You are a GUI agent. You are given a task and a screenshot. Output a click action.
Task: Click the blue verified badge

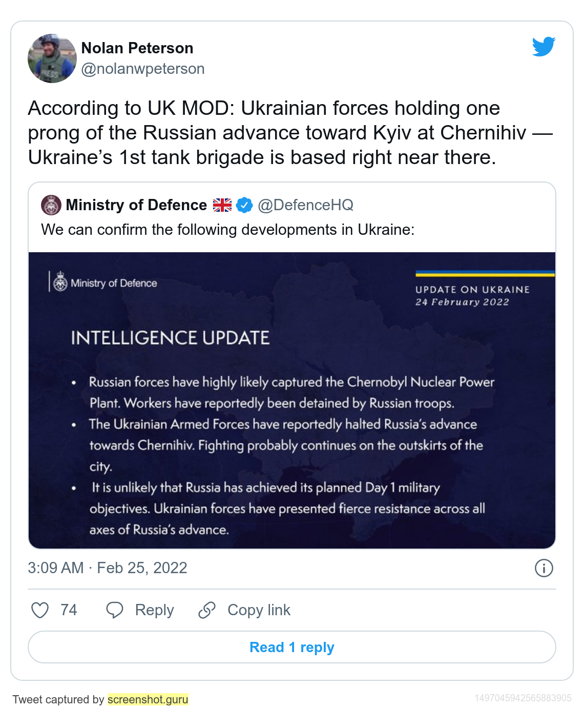tap(244, 205)
